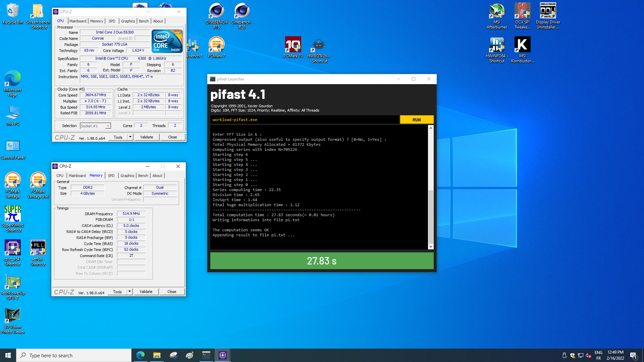The height and width of the screenshot is (362, 644).
Task: Click Validate button in top CPU-Z
Action: pyautogui.click(x=147, y=137)
